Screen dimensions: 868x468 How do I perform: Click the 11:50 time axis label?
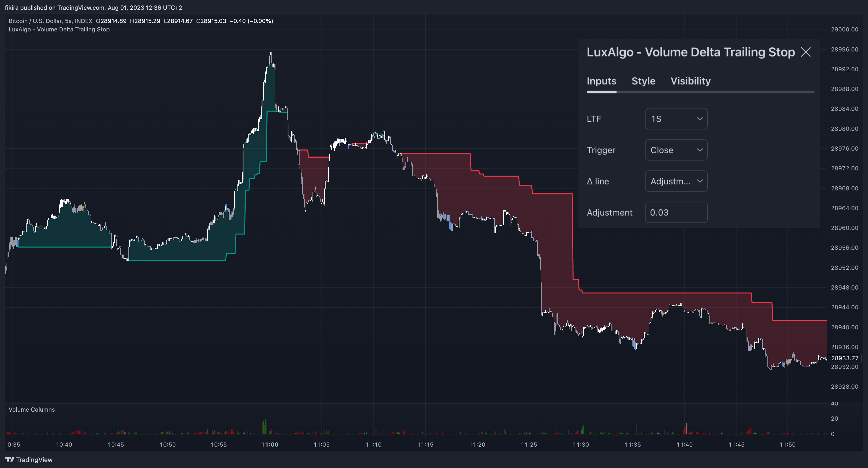[787, 444]
